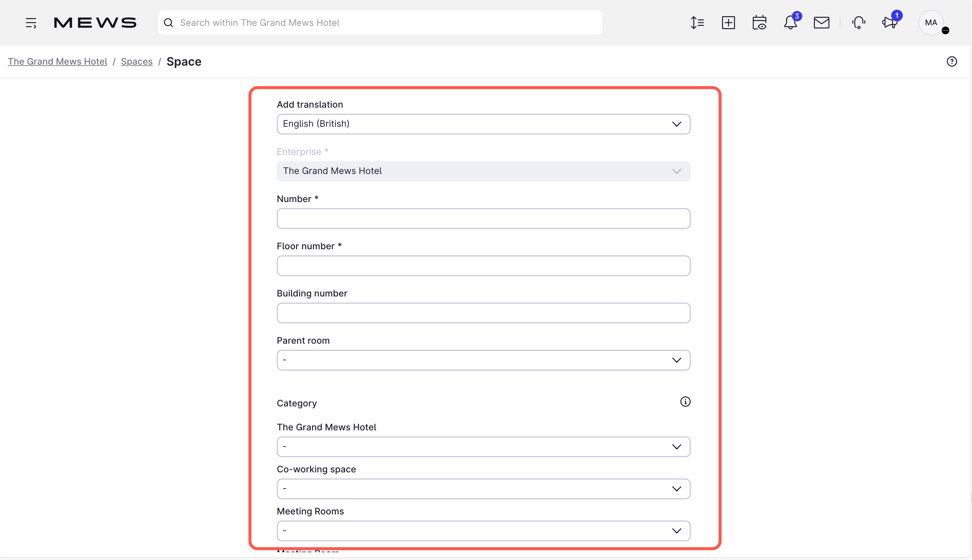
Task: Click the notifications bell icon
Action: tap(791, 23)
